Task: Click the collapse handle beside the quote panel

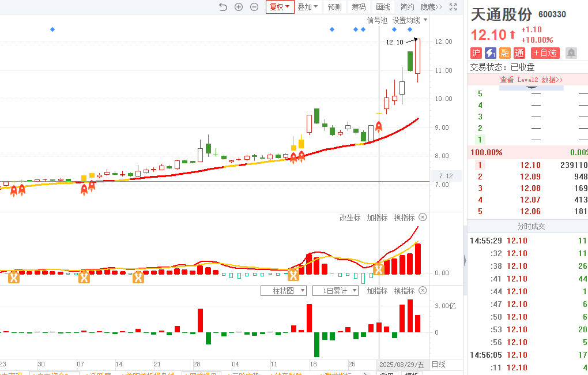Action: [x=465, y=260]
